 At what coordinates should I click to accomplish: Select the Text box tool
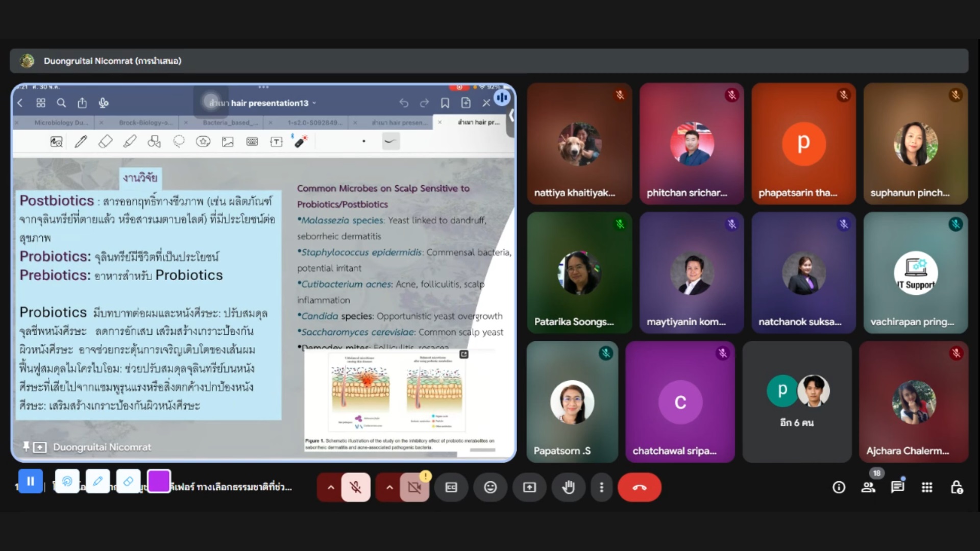[x=276, y=142]
